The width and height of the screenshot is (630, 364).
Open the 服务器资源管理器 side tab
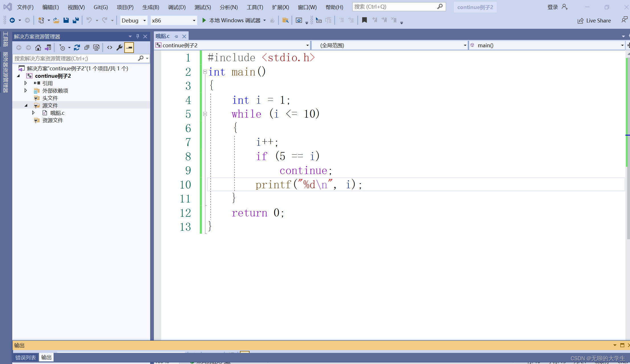click(x=5, y=72)
